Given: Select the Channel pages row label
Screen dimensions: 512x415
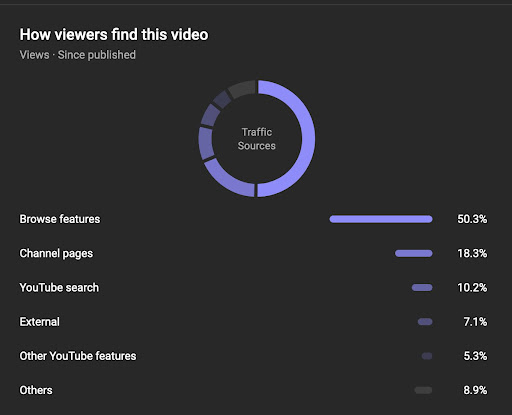Looking at the screenshot, I should point(56,254).
